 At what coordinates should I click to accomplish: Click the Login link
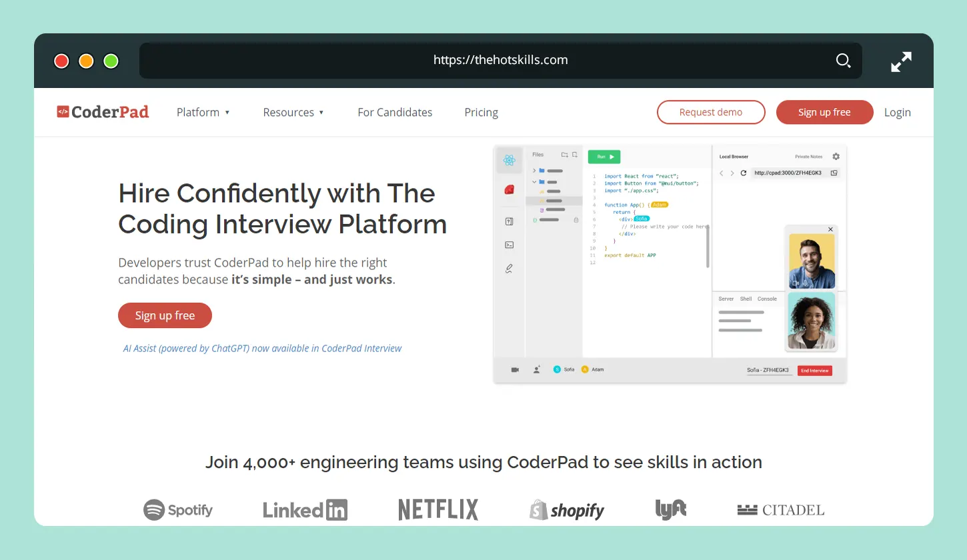[898, 112]
